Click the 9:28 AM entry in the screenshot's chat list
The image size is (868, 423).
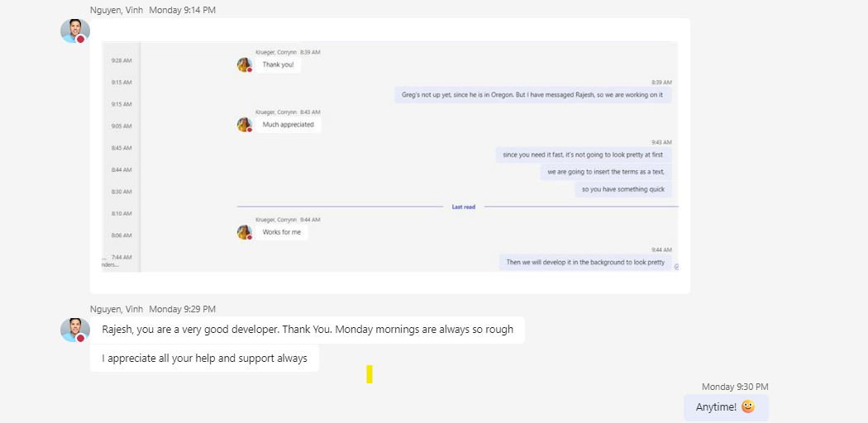[x=122, y=60]
